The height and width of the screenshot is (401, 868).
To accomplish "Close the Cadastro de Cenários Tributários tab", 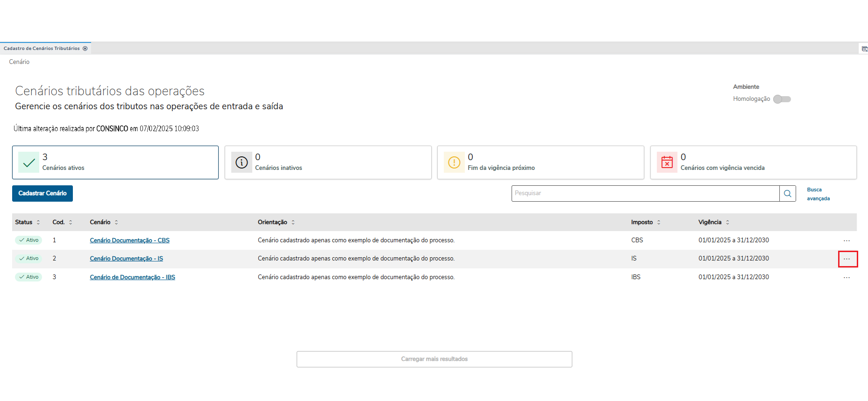I will click(85, 49).
